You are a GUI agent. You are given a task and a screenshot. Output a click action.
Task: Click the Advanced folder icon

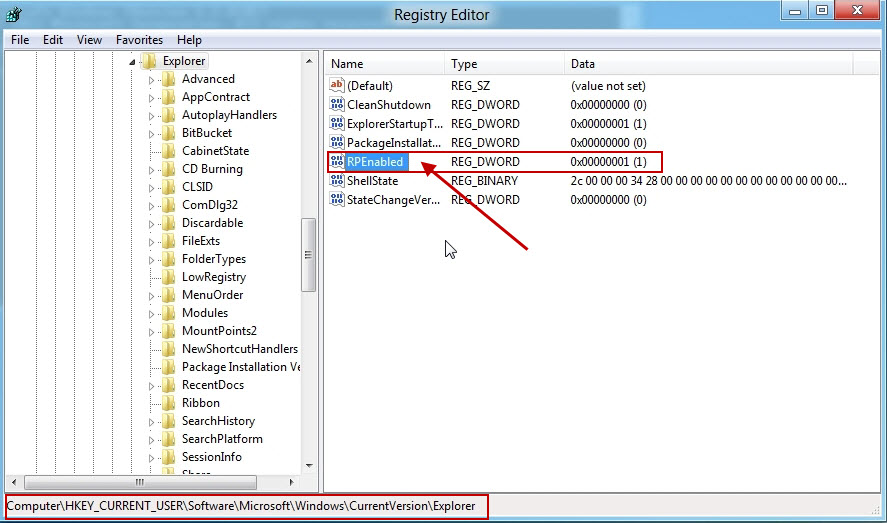(x=168, y=79)
